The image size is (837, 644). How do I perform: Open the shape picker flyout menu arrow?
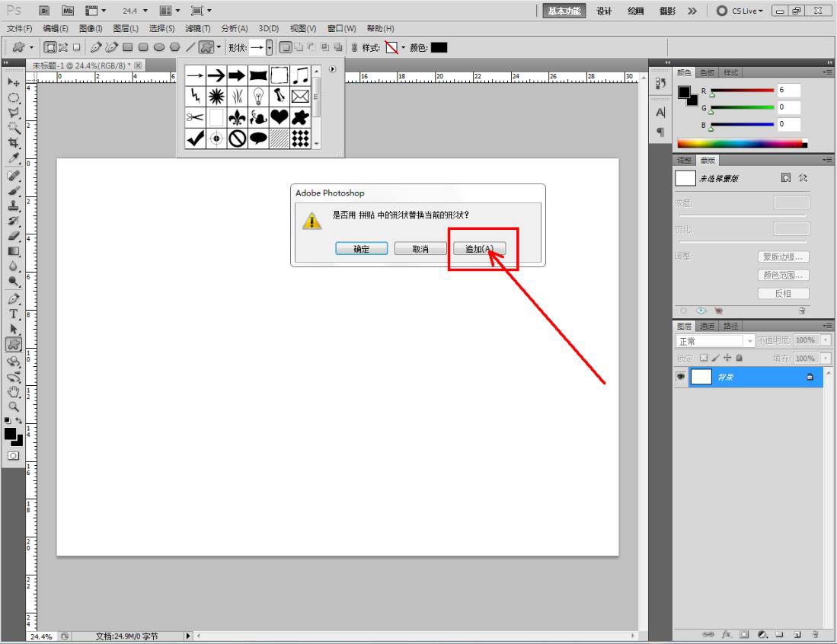[333, 69]
